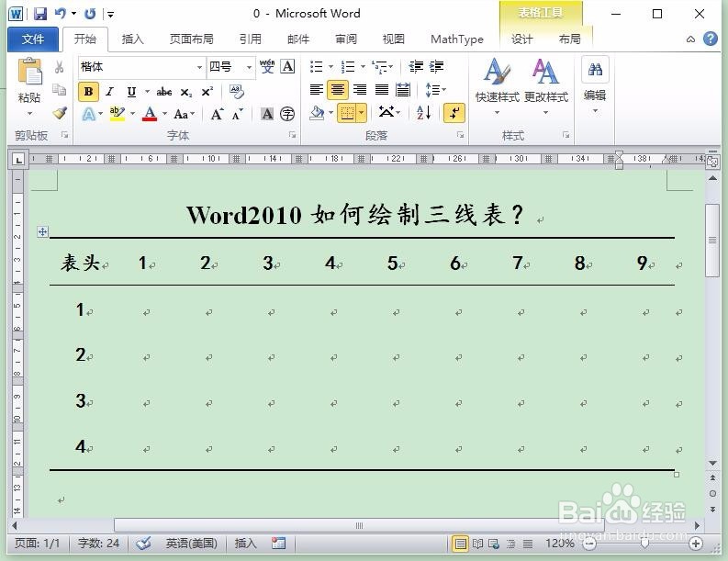The height and width of the screenshot is (561, 728).
Task: Click the macro recording status bar icon
Action: [278, 543]
